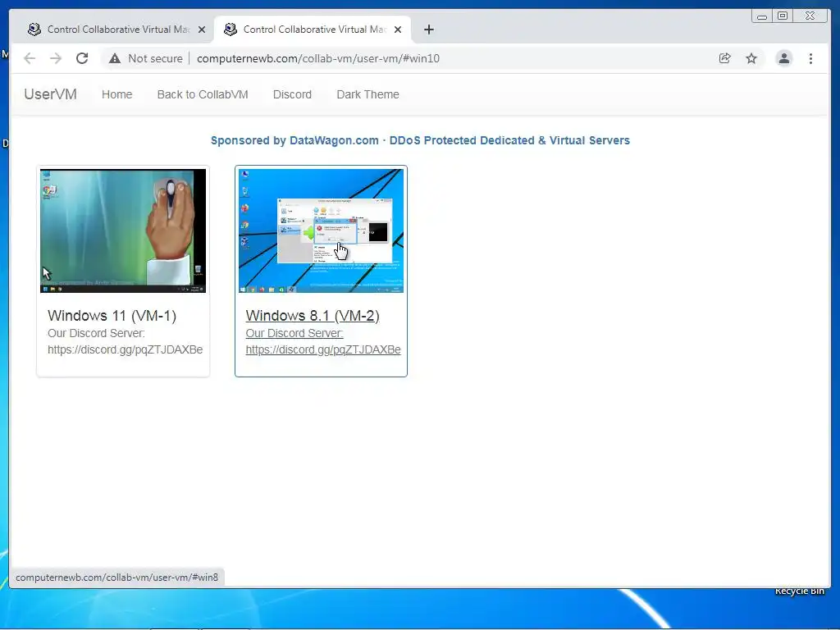Close the active second browser tab
This screenshot has width=840, height=630.
pos(398,30)
